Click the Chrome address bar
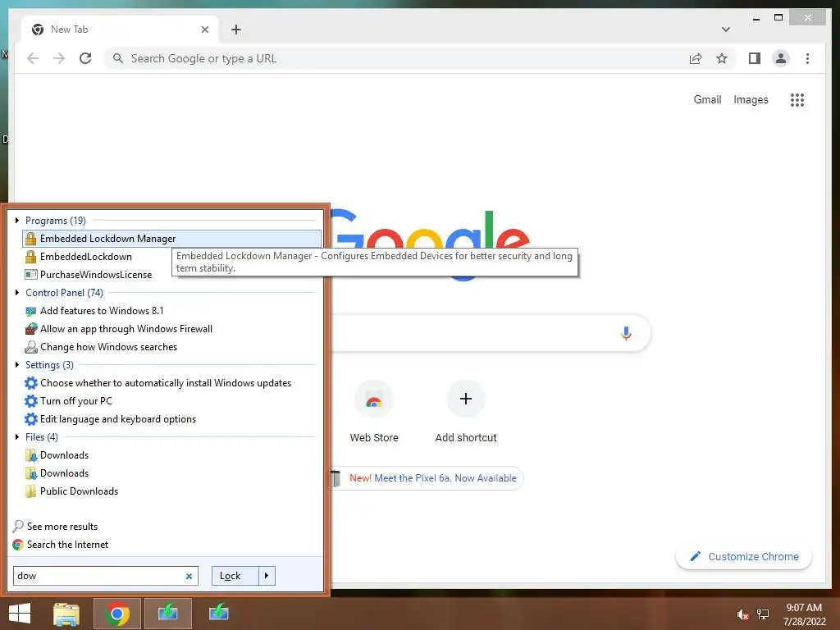840x630 pixels. [x=396, y=58]
